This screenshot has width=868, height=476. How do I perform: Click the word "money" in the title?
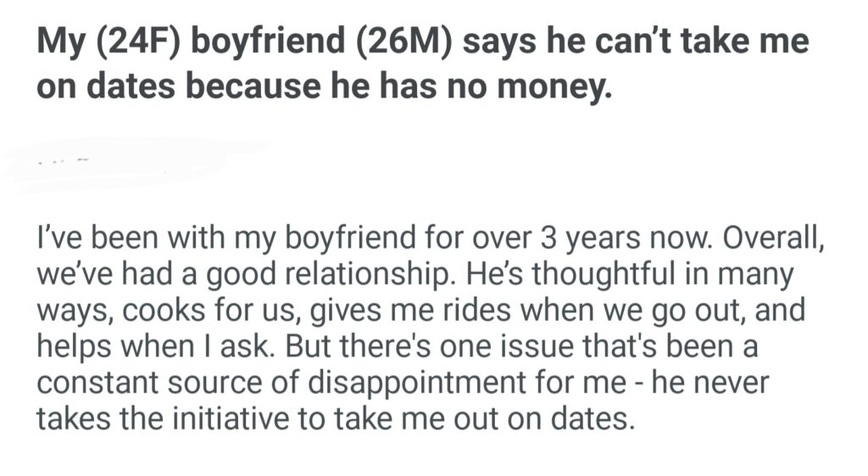[558, 87]
